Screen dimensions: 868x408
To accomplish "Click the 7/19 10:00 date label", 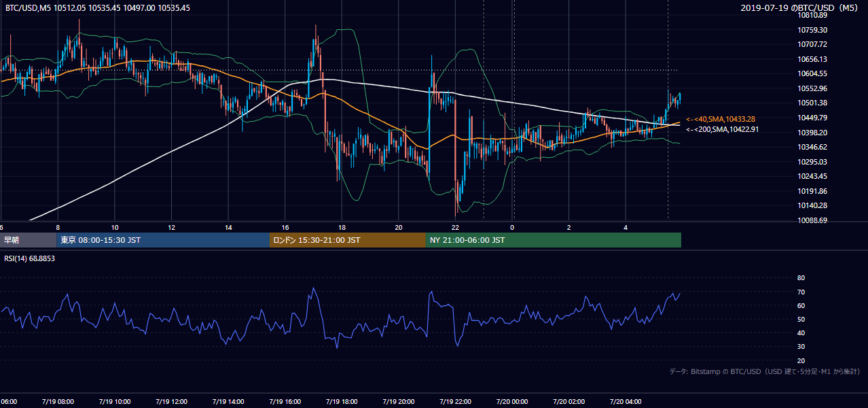I will pyautogui.click(x=115, y=402).
